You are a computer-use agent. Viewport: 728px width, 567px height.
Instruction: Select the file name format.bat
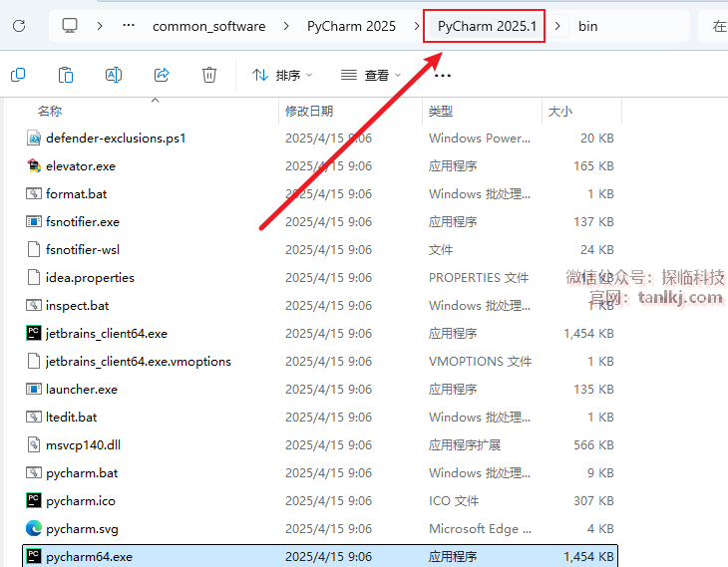tap(76, 194)
